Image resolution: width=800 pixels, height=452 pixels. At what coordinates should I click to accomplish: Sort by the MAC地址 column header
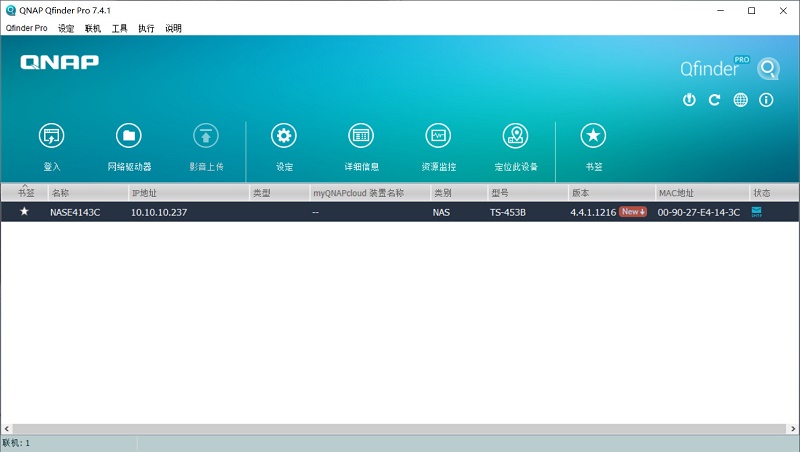[703, 192]
